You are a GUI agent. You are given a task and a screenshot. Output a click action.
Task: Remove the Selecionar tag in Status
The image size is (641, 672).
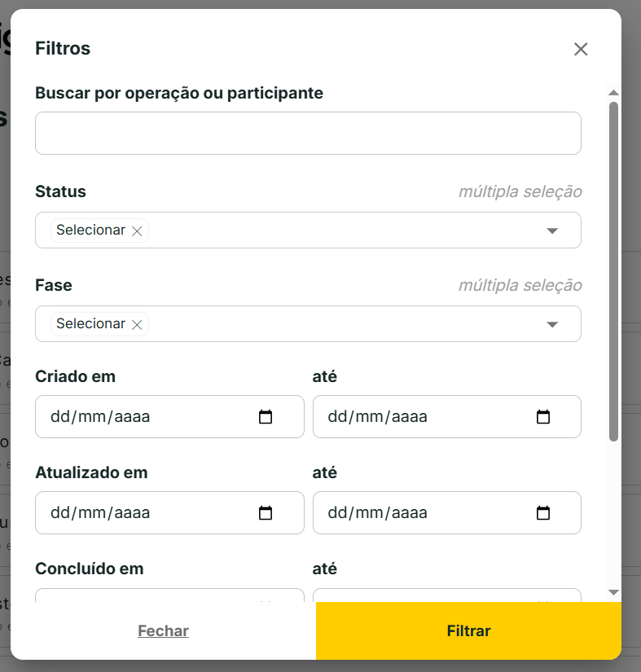pos(137,231)
